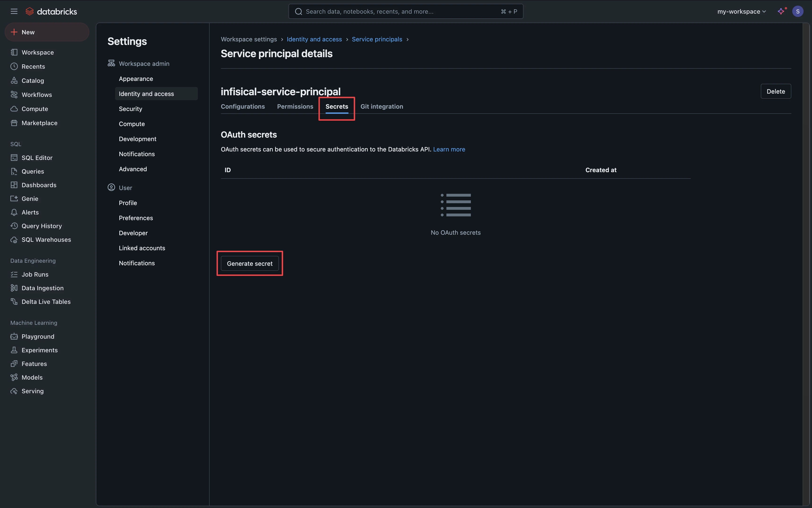Click the Workspace admin section heading

click(x=144, y=63)
